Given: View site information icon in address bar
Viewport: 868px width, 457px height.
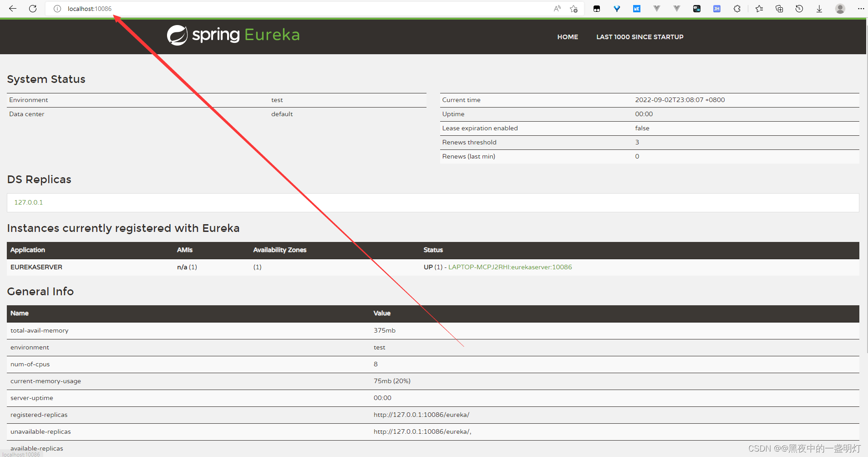Looking at the screenshot, I should tap(57, 9).
